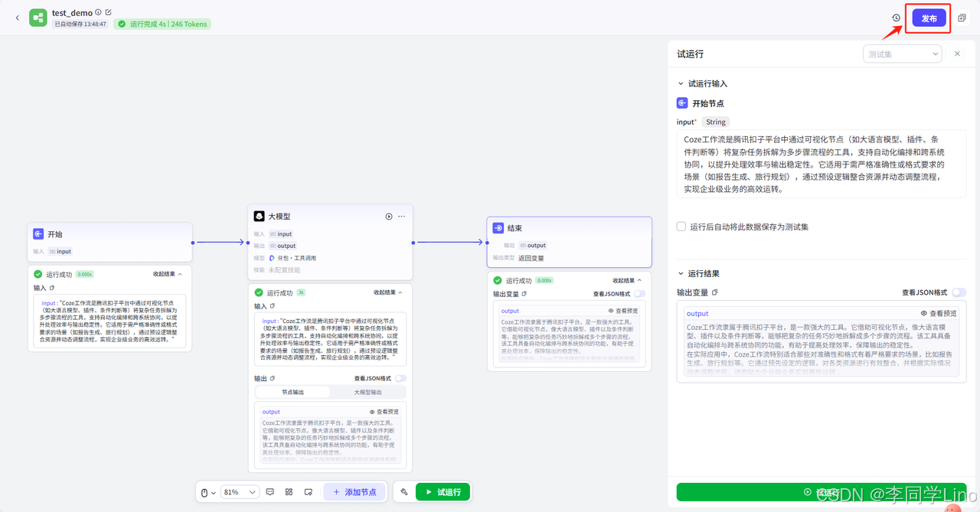The height and width of the screenshot is (512, 980).
Task: Click the 试运行 button in the bottom toolbar
Action: pos(443,492)
